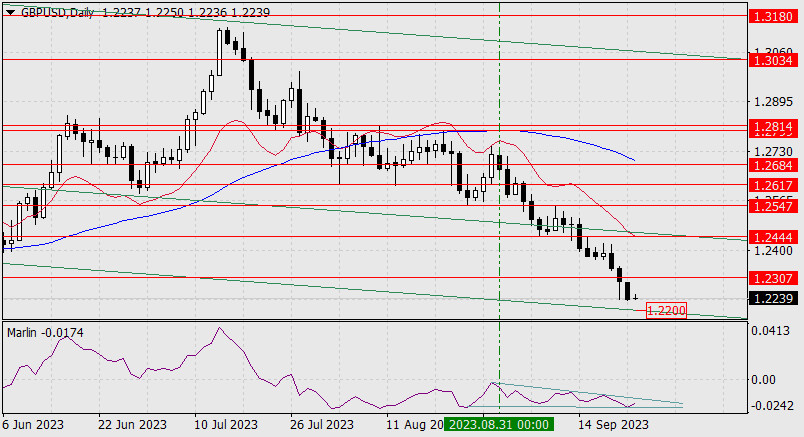Click the 1.2200 target price box
The height and width of the screenshot is (437, 804).
[x=666, y=310]
